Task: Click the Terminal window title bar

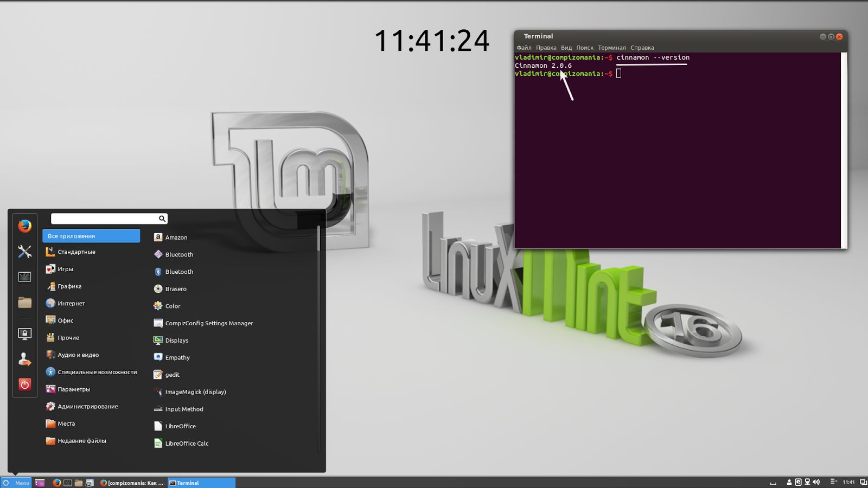Action: click(680, 36)
